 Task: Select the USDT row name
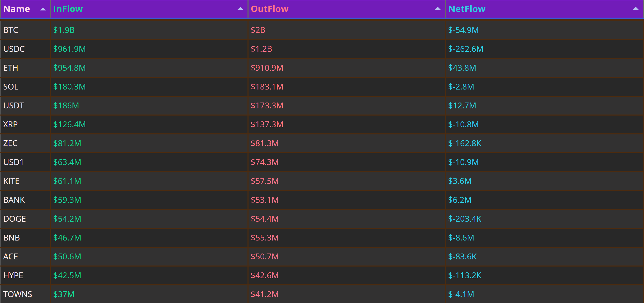14,106
